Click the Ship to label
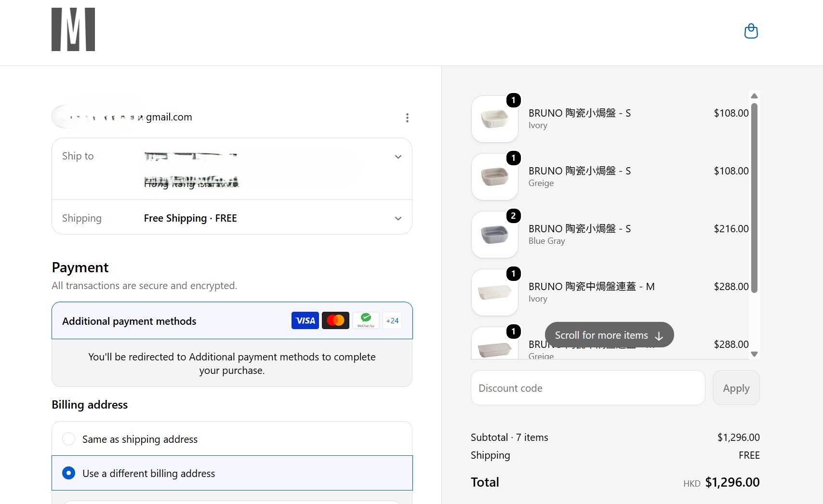This screenshot has width=823, height=504. (x=78, y=156)
